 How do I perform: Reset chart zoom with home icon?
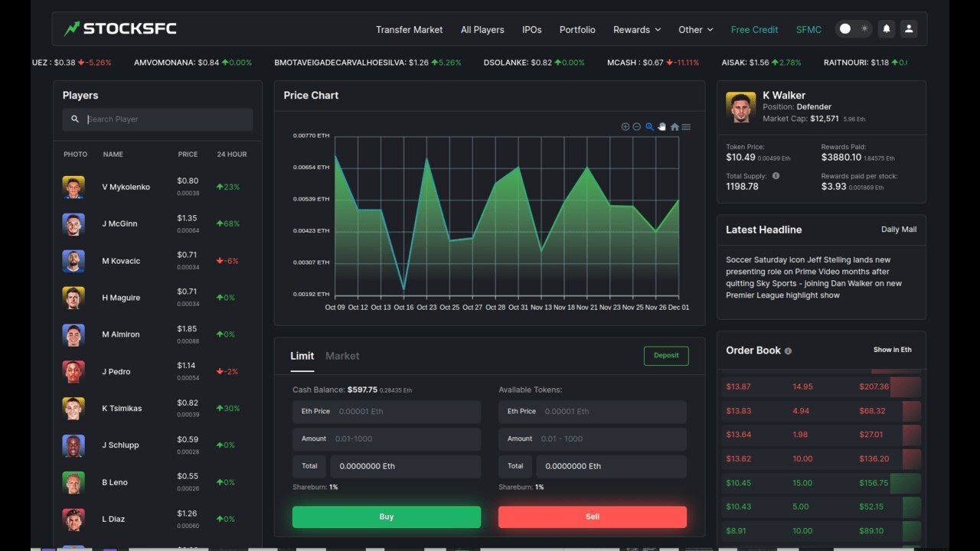(675, 127)
